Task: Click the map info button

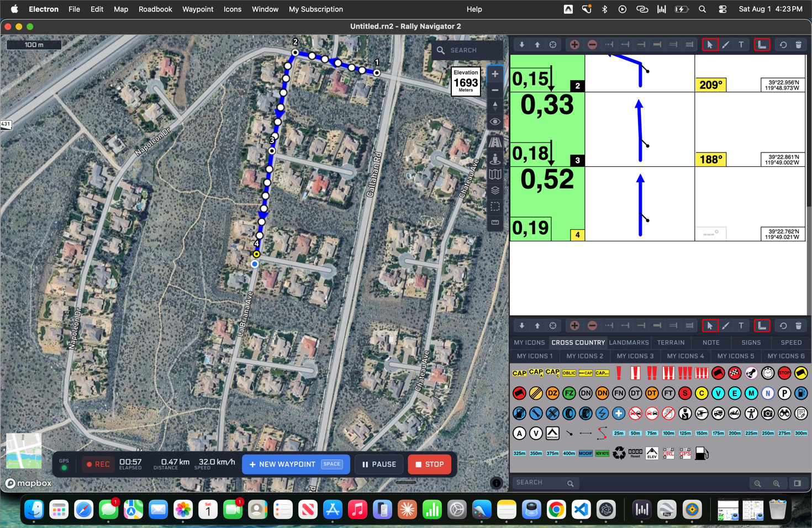Action: coord(497,483)
